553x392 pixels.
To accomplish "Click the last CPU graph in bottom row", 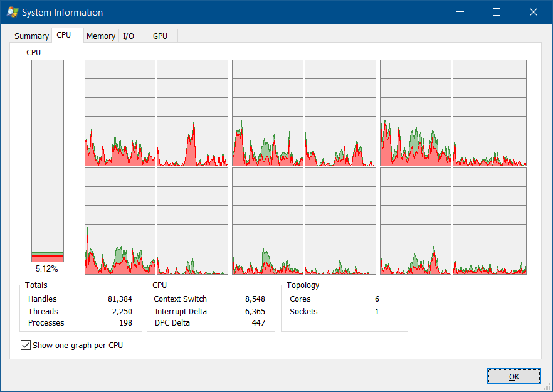I will click(490, 221).
